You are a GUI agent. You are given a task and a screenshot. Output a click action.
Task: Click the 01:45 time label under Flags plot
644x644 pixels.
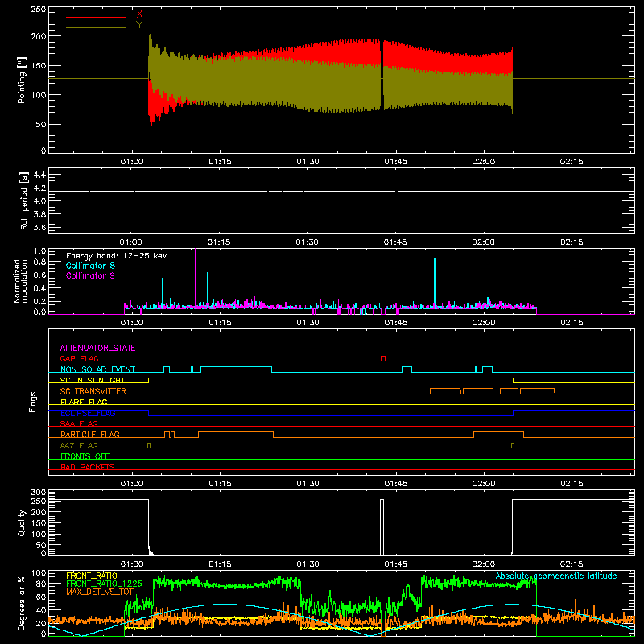click(x=395, y=484)
